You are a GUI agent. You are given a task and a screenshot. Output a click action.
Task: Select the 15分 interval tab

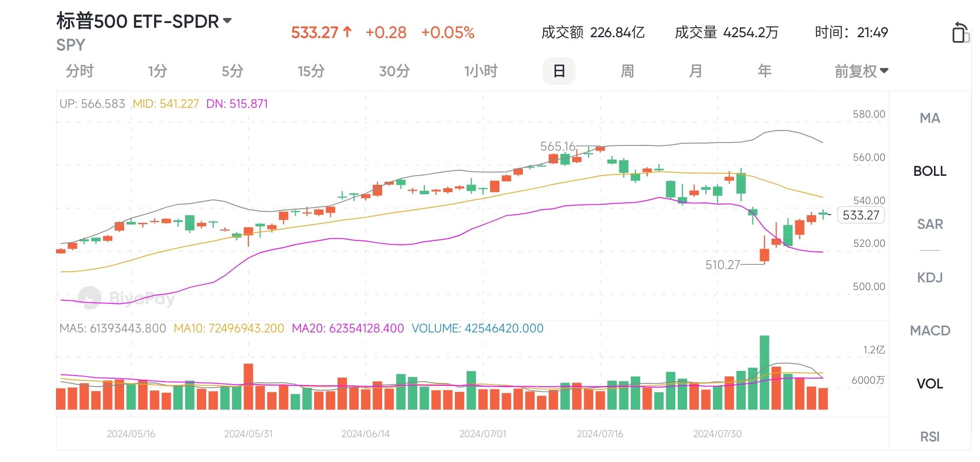coord(311,71)
